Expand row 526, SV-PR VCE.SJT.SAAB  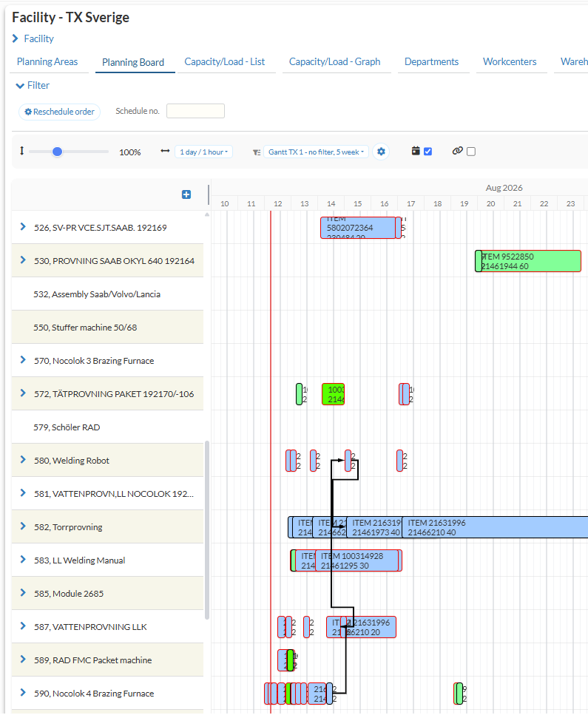coord(23,227)
